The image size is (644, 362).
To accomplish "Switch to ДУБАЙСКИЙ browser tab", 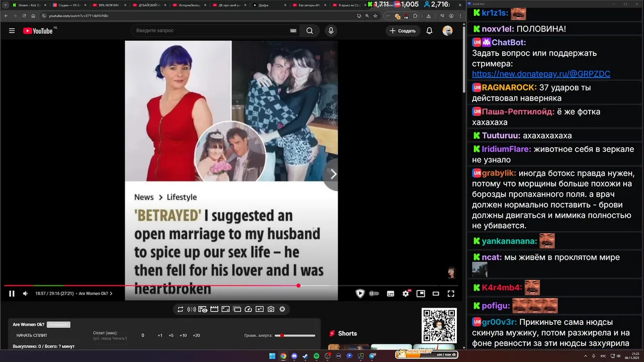I will tap(149, 5).
